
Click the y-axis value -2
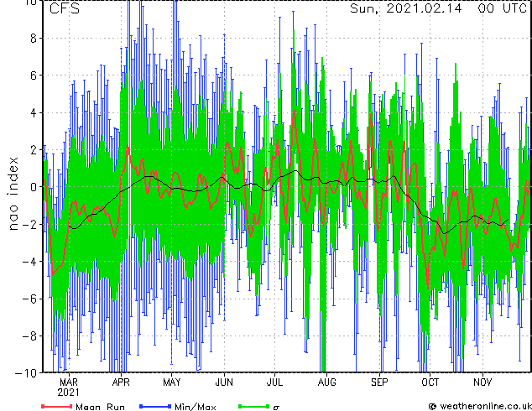(x=29, y=224)
